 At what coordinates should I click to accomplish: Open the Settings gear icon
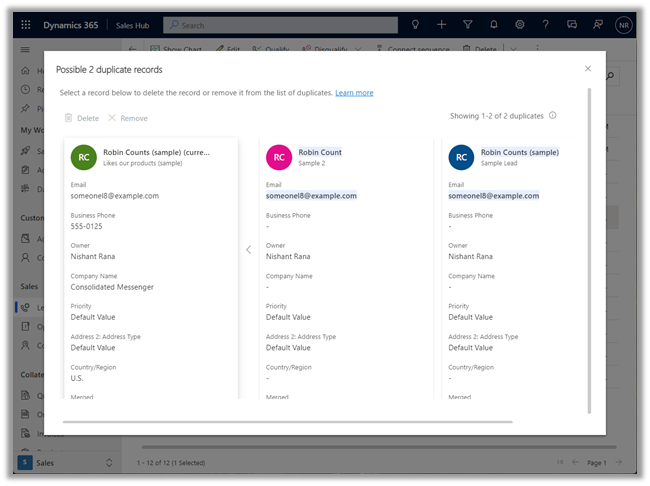(x=520, y=24)
